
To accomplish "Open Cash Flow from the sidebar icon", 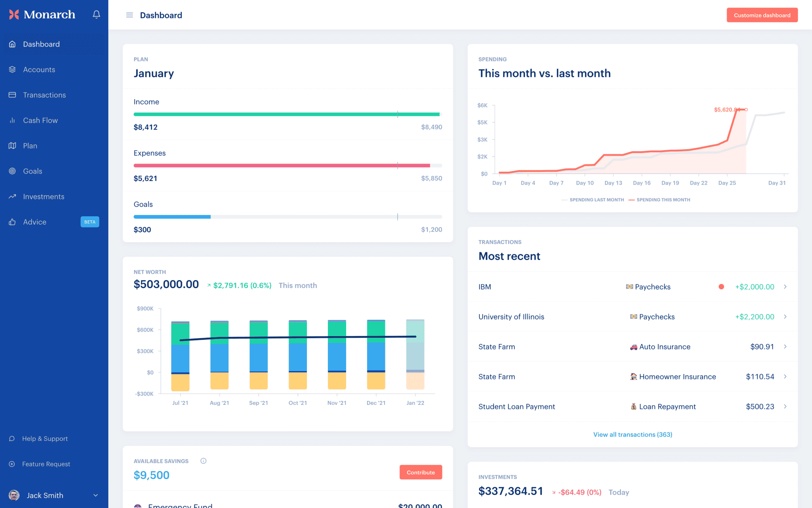I will click(12, 120).
